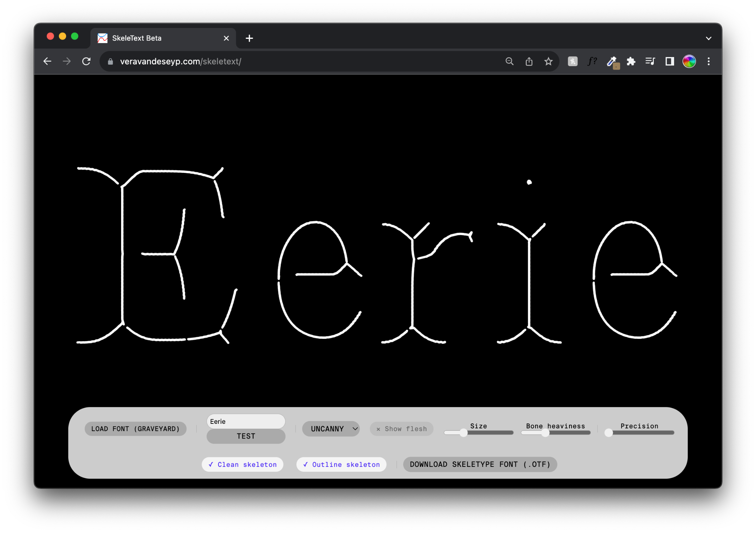This screenshot has width=756, height=533.
Task: Open the UNCANNY style dropdown
Action: point(331,429)
